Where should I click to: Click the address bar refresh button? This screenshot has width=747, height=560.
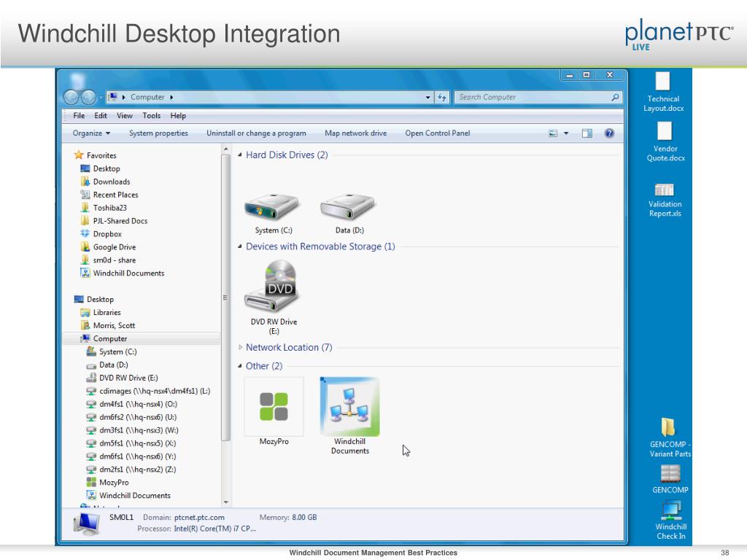pos(442,97)
